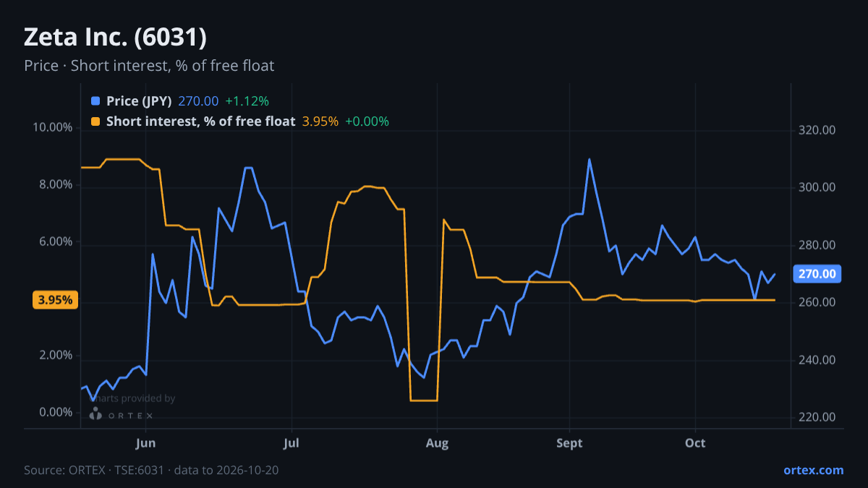Click the chart title Zeta Inc. (6031)
Screen dimensions: 868x488
[x=116, y=37]
